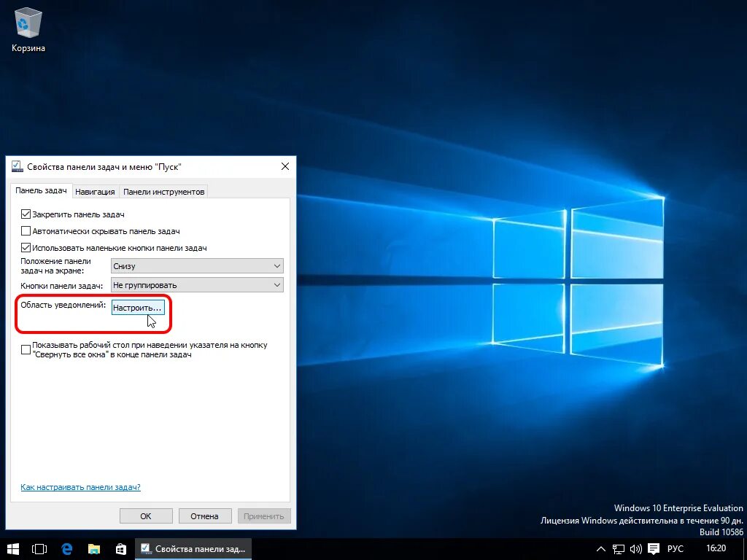The height and width of the screenshot is (560, 747).
Task: Open the Кнопки панели задач dropdown
Action: tap(196, 284)
